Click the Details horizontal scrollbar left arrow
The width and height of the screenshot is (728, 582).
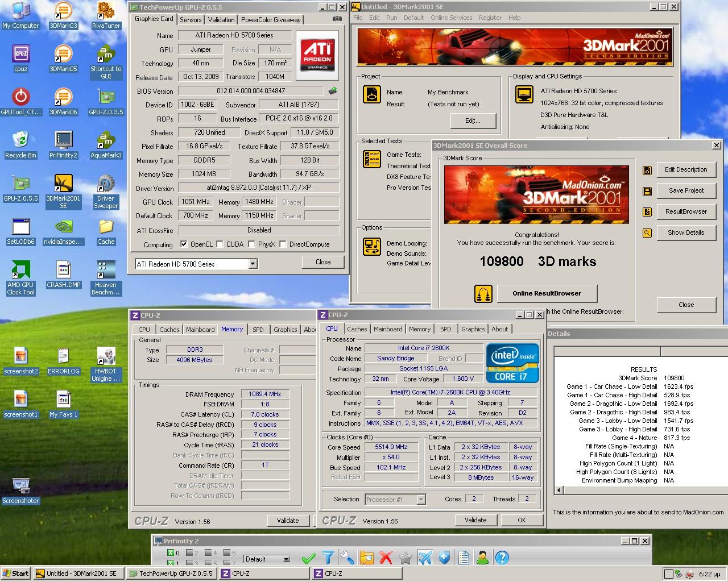[559, 490]
